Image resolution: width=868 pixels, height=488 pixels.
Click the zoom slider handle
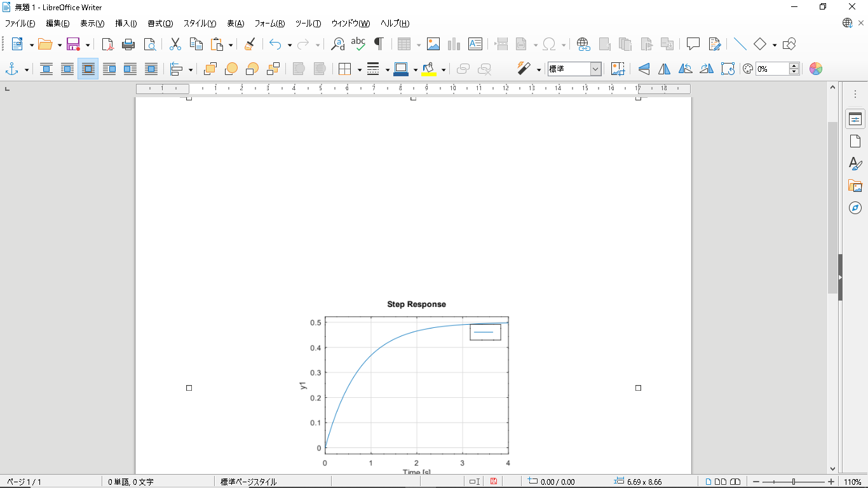coord(794,482)
